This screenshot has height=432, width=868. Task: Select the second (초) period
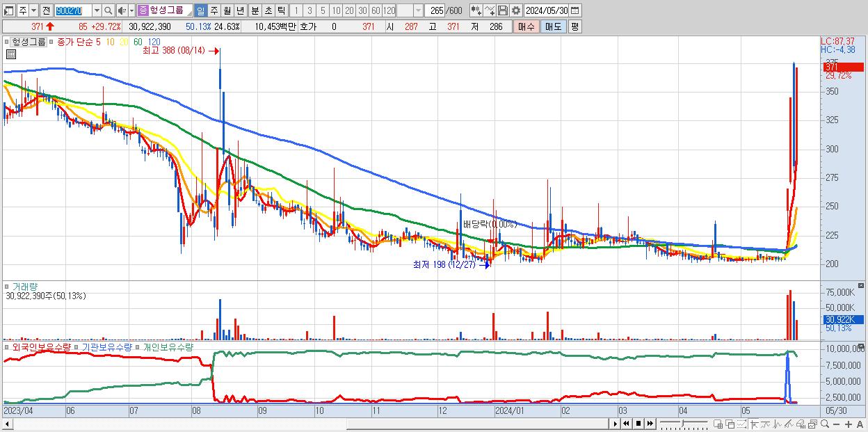[268, 10]
